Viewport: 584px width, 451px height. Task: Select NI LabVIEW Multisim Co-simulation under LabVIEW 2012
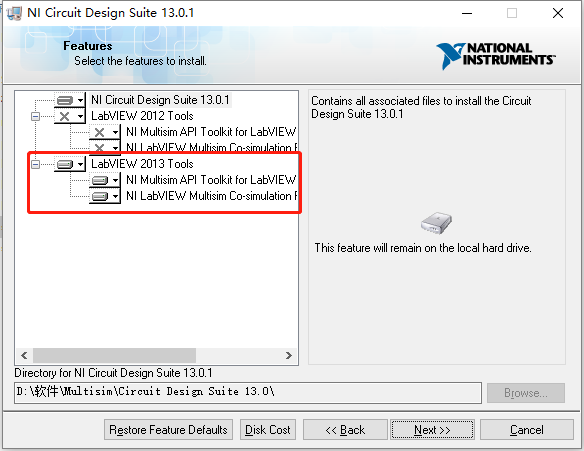[211, 148]
